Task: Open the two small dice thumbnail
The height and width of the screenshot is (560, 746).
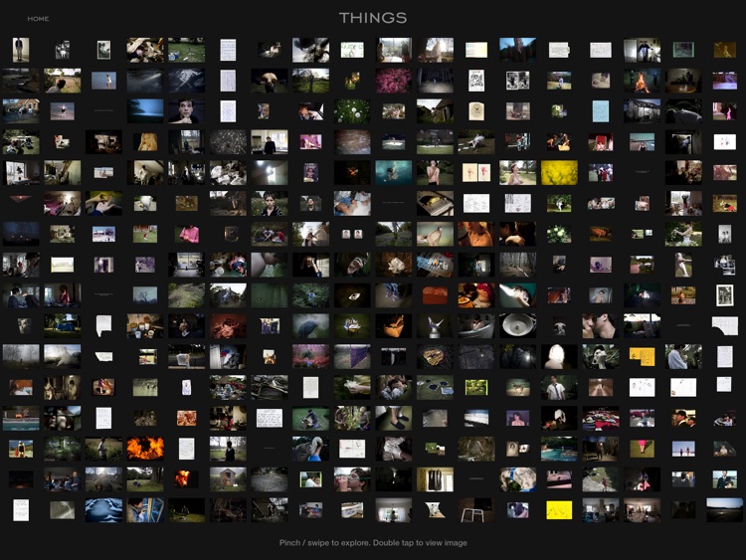Action: pyautogui.click(x=352, y=235)
